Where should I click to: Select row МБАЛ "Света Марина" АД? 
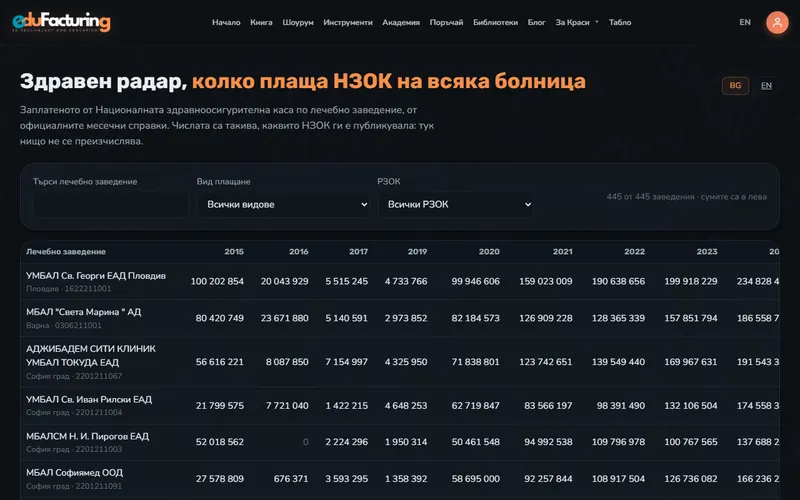(400, 318)
